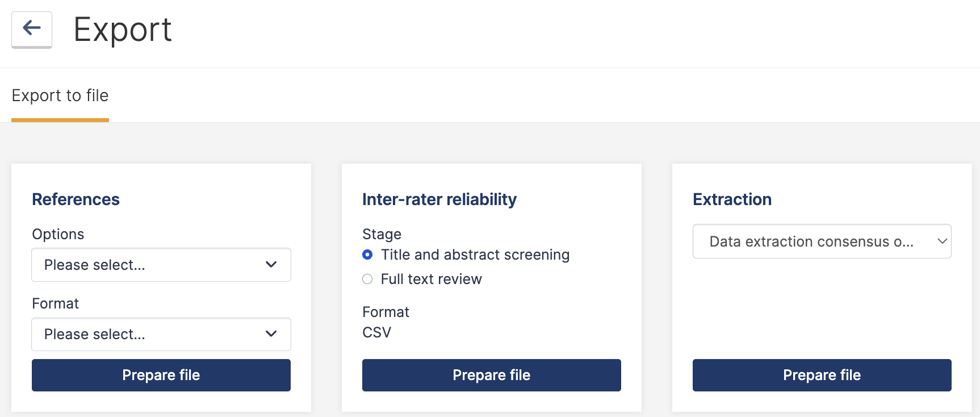
Task: Click the Export page title
Action: [123, 30]
